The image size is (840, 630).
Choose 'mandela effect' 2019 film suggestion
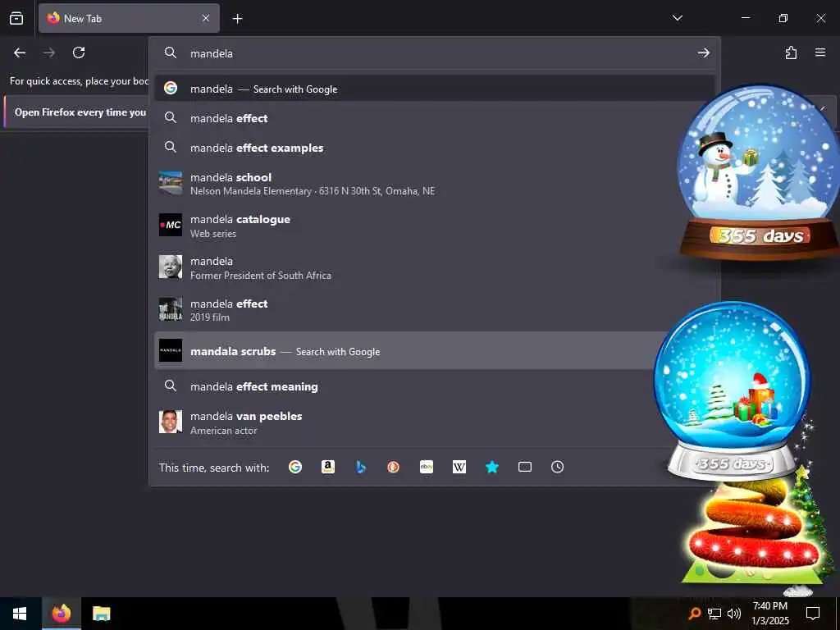[x=434, y=309]
